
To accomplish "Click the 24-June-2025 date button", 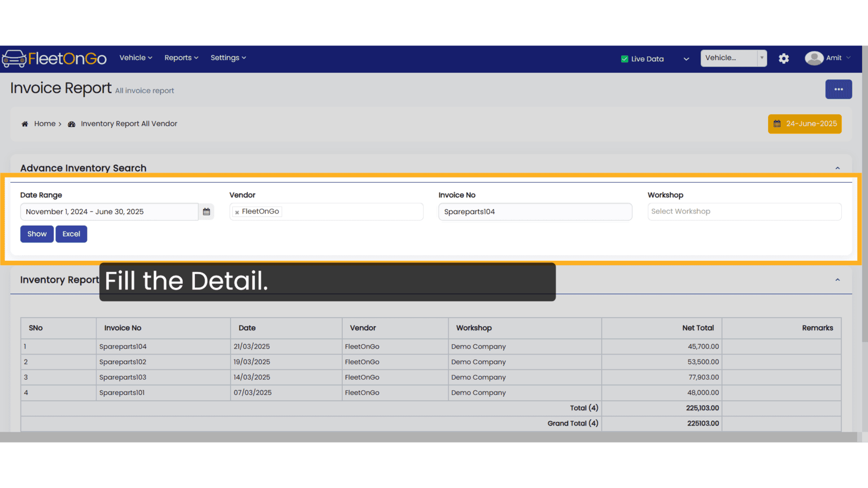I will click(805, 124).
